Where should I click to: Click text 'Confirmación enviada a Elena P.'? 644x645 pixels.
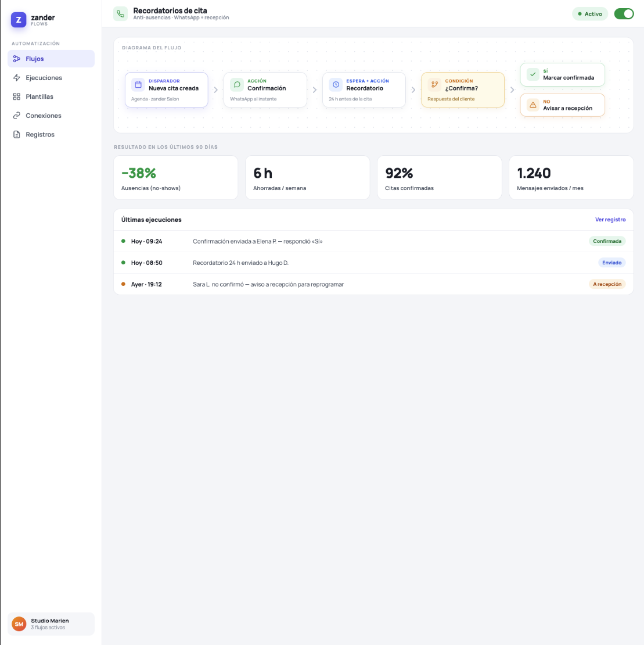click(x=235, y=242)
